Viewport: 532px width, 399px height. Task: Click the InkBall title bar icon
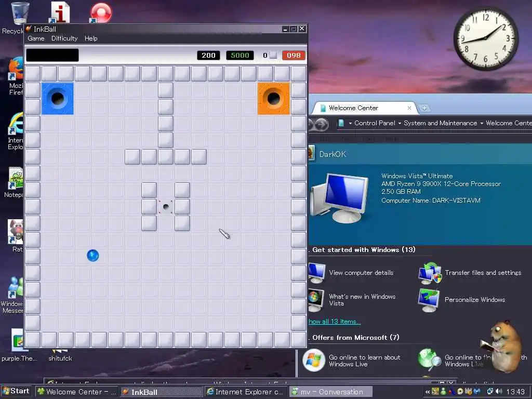(29, 29)
